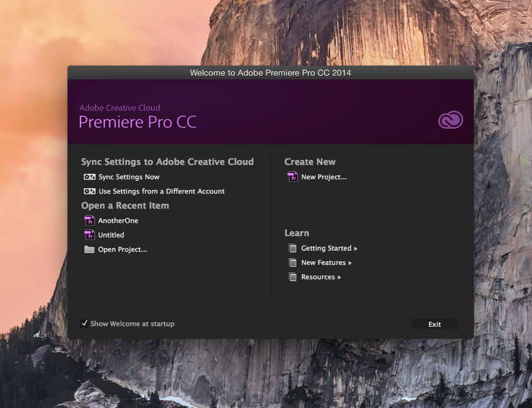This screenshot has height=408, width=532.
Task: Click the Pr project icon beside Untitled
Action: (x=89, y=235)
